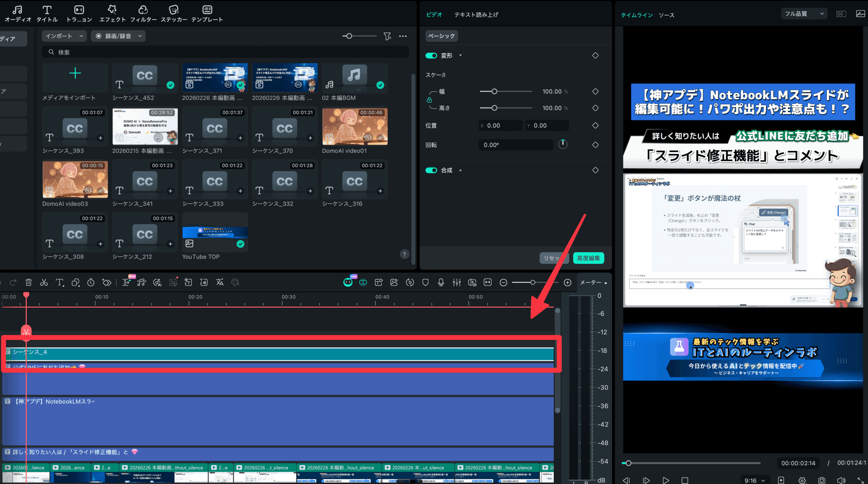The height and width of the screenshot is (484, 868).
Task: Click the trash delete icon in timeline toolbar
Action: [28, 282]
